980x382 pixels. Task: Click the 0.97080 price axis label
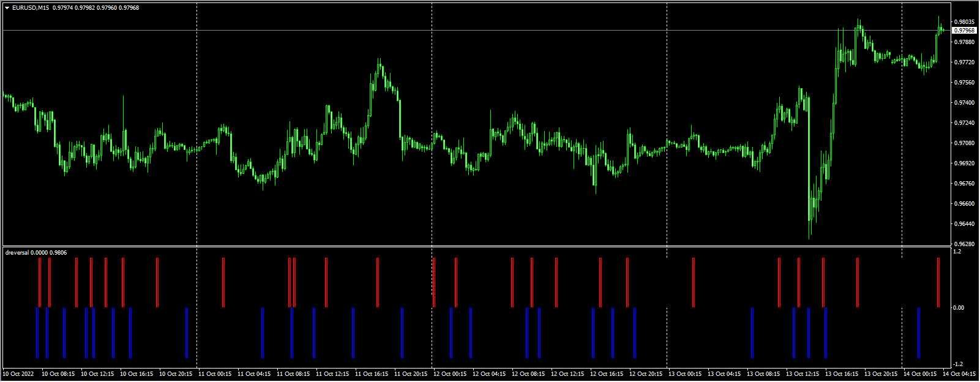click(965, 143)
